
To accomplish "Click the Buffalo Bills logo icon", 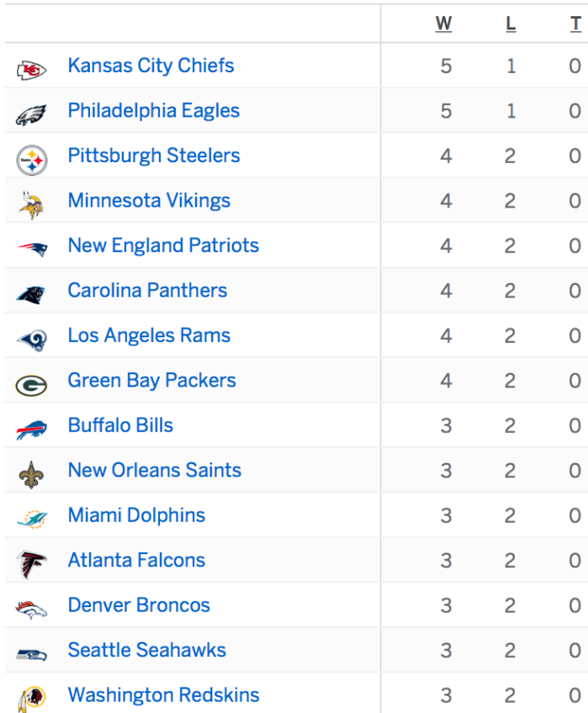I will tap(31, 430).
